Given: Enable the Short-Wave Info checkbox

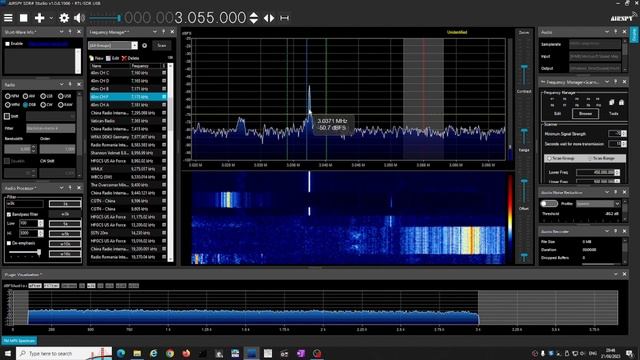Looking at the screenshot, I should [x=7, y=44].
